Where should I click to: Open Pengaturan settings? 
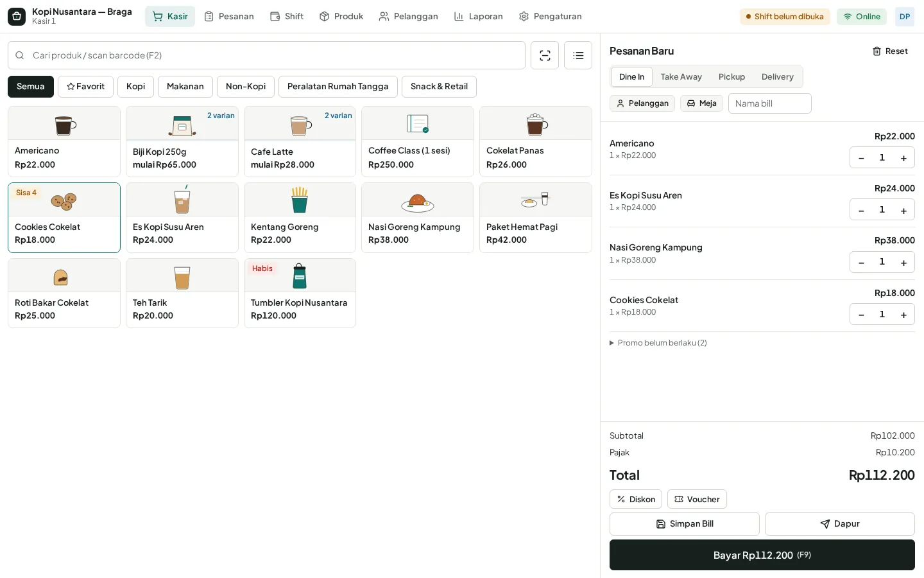(550, 17)
